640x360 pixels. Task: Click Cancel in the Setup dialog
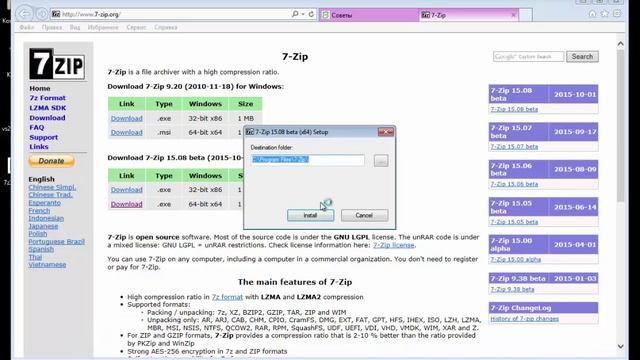pyautogui.click(x=364, y=215)
